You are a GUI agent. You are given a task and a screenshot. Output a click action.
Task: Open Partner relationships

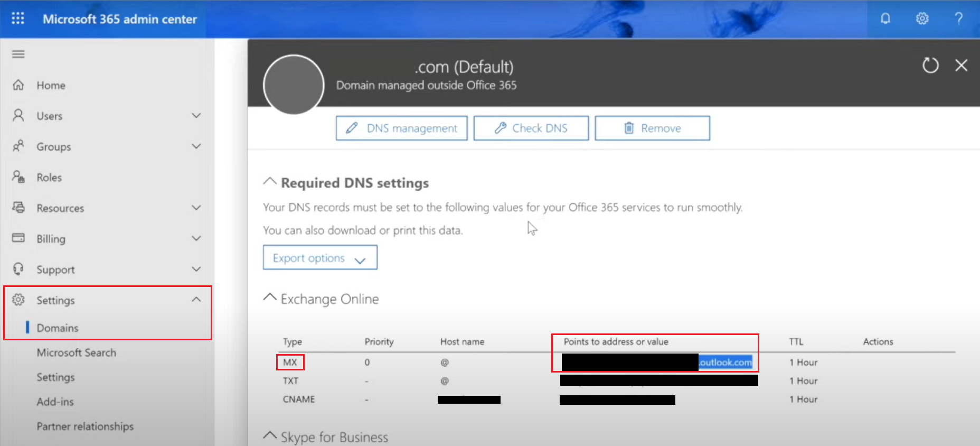(85, 426)
